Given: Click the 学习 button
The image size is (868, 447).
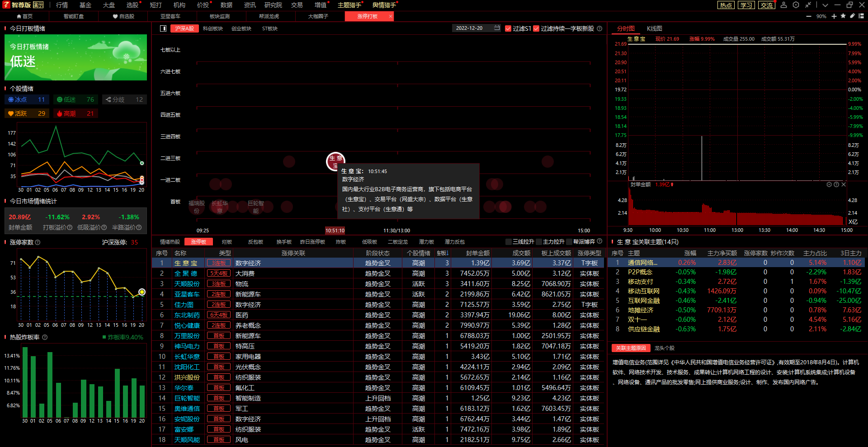Looking at the screenshot, I should point(746,5).
